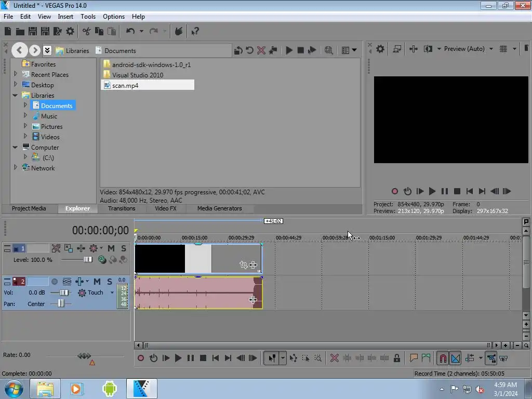
Task: Open the File menu
Action: [8, 16]
